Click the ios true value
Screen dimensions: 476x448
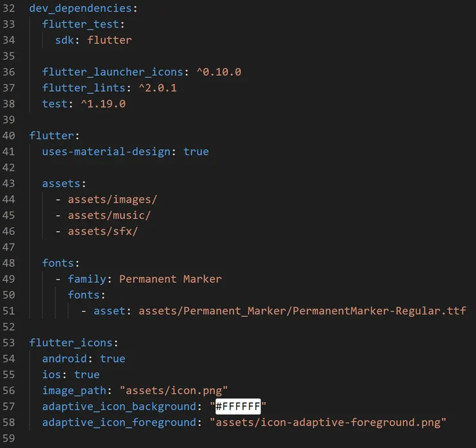pos(87,375)
